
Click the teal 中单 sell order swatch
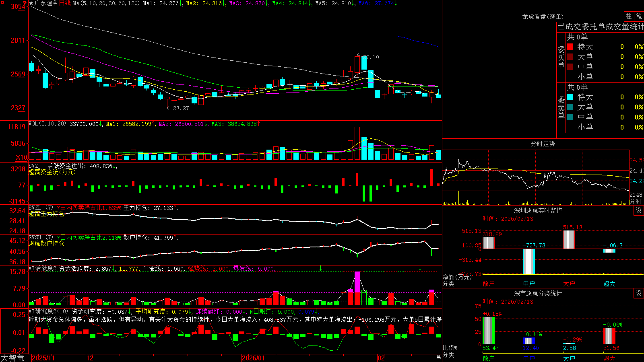(570, 117)
